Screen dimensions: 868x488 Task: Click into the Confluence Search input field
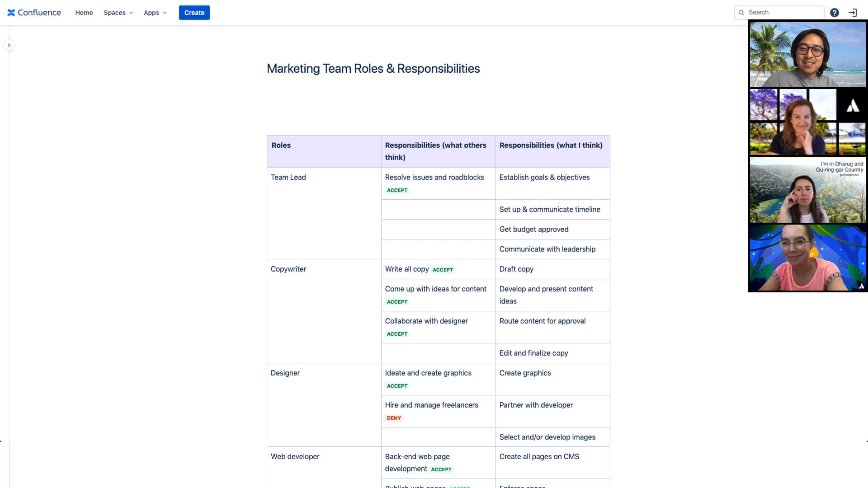tap(779, 12)
